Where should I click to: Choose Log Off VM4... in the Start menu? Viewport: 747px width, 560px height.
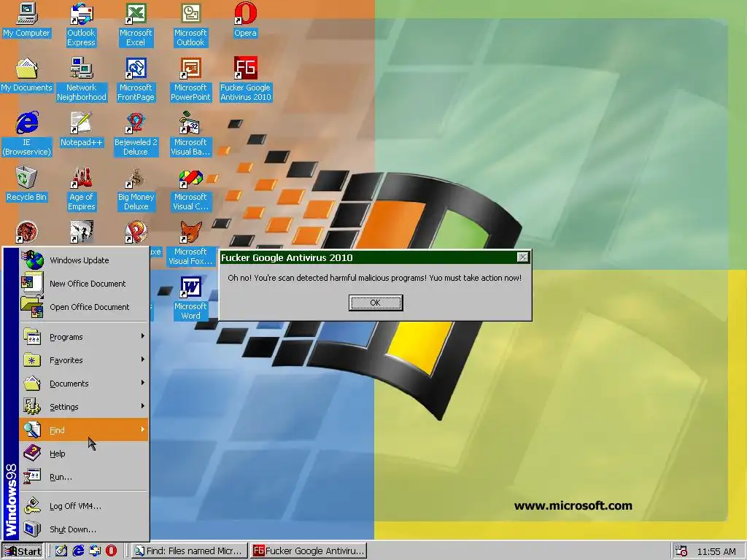point(84,506)
